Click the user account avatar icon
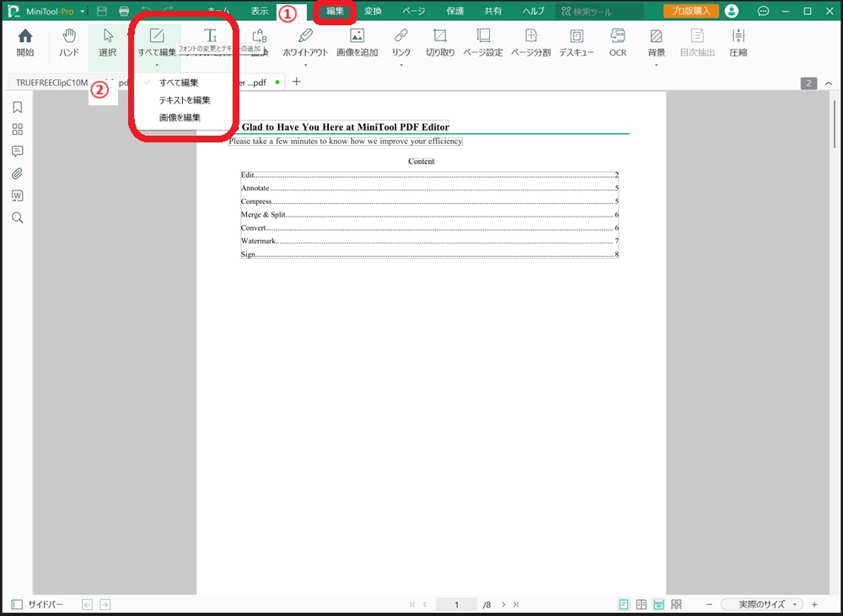The height and width of the screenshot is (616, 843). tap(731, 11)
